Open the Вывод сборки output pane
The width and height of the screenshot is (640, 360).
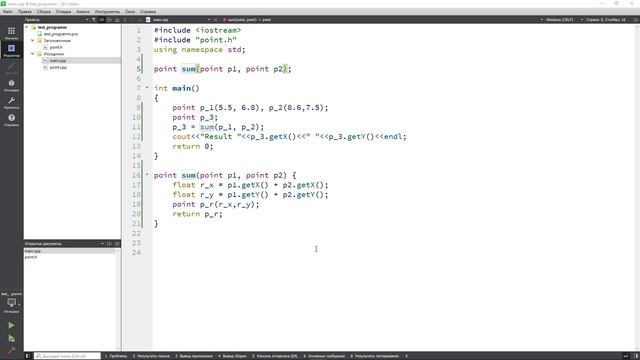(x=233, y=356)
